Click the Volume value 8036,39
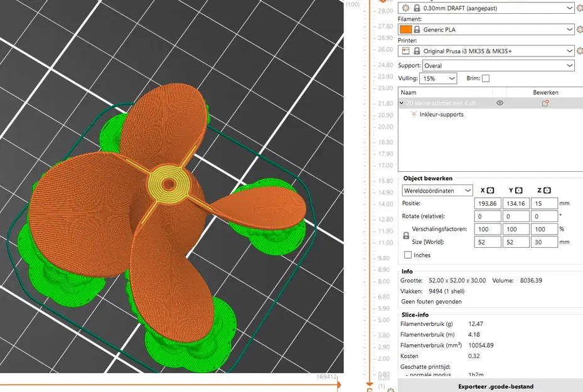The image size is (583, 392). click(531, 280)
